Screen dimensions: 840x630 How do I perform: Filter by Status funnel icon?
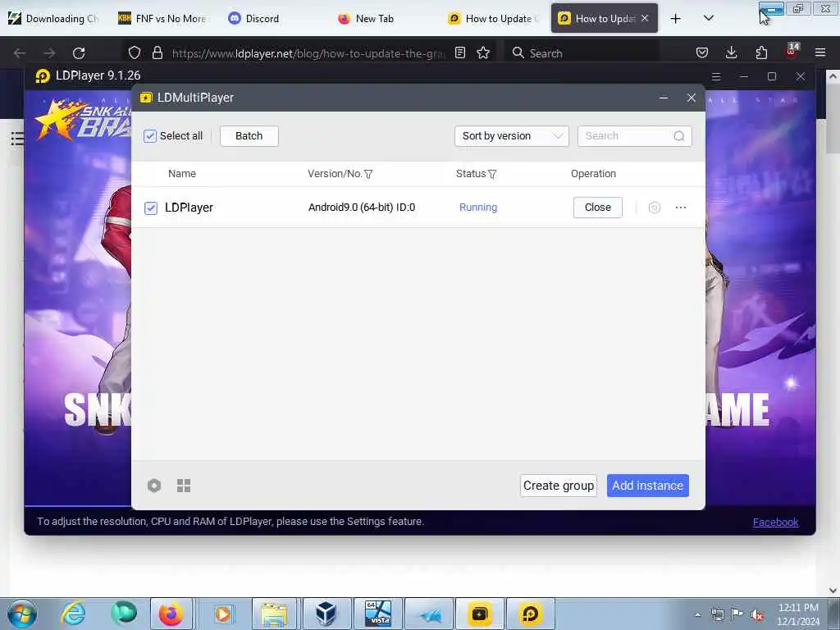492,174
